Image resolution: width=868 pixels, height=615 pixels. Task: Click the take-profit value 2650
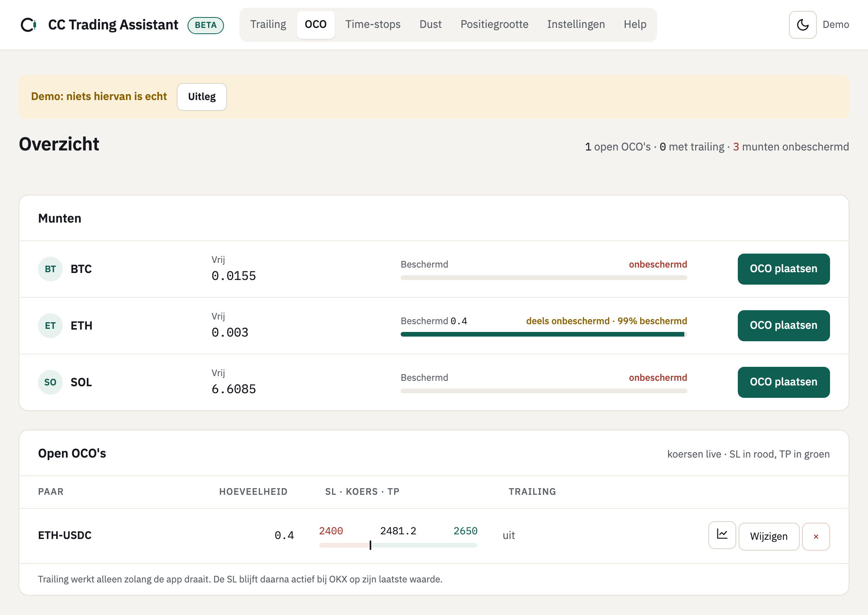[465, 531]
